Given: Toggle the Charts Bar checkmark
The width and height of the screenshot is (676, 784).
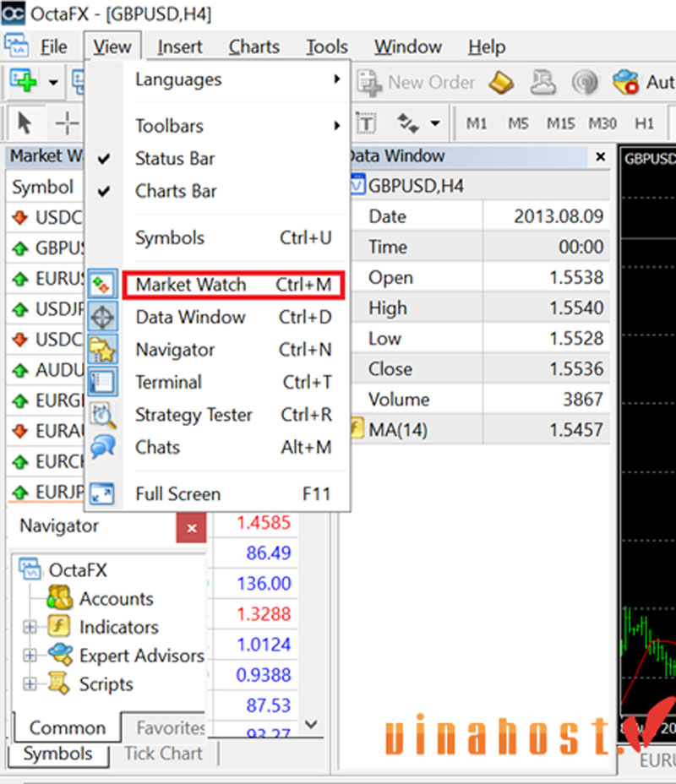Looking at the screenshot, I should [104, 191].
